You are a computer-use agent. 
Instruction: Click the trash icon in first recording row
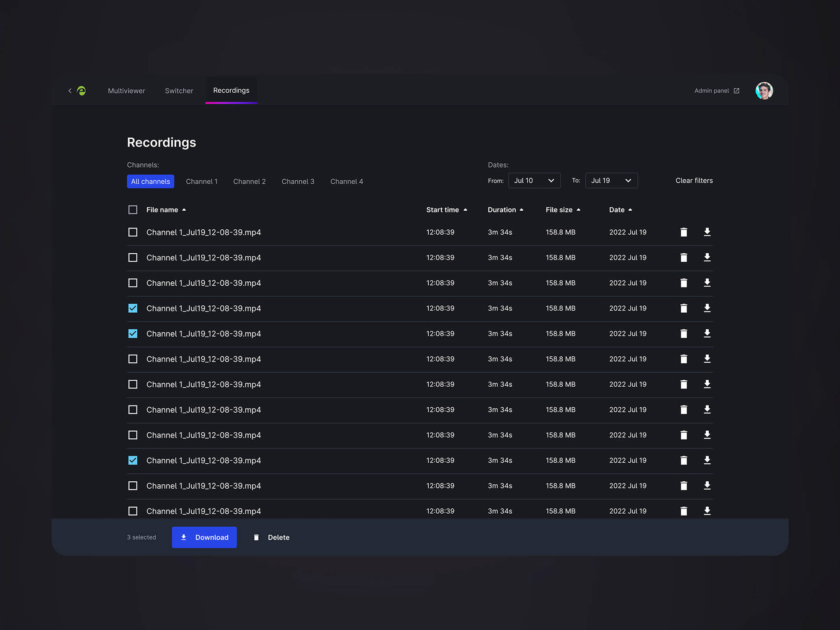pyautogui.click(x=684, y=232)
